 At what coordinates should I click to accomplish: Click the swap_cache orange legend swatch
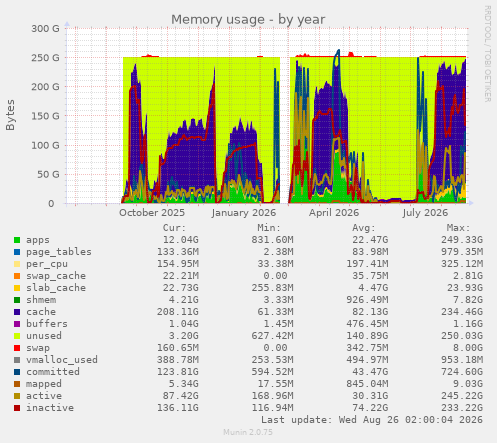[17, 276]
